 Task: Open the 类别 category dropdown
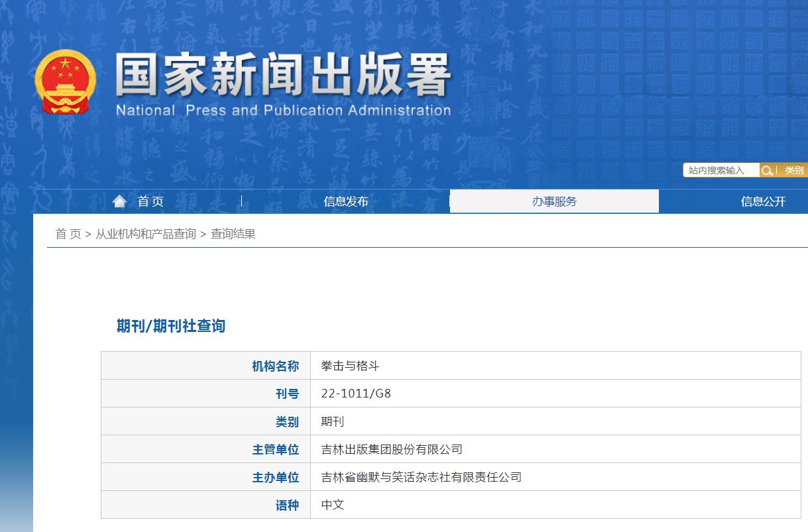click(x=793, y=170)
